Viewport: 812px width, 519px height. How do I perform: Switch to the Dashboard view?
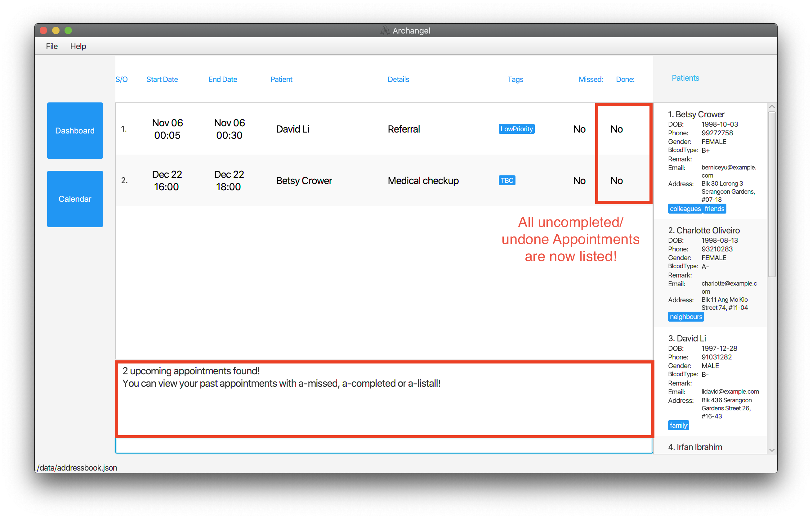point(75,131)
